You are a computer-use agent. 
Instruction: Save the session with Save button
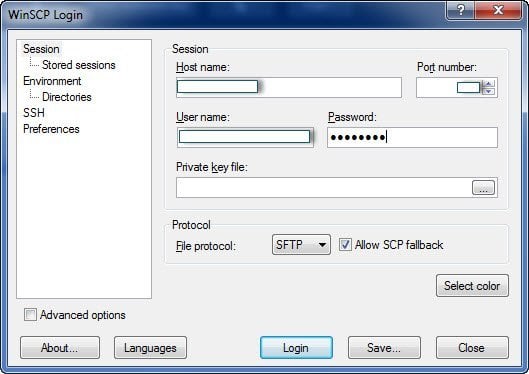tap(384, 347)
